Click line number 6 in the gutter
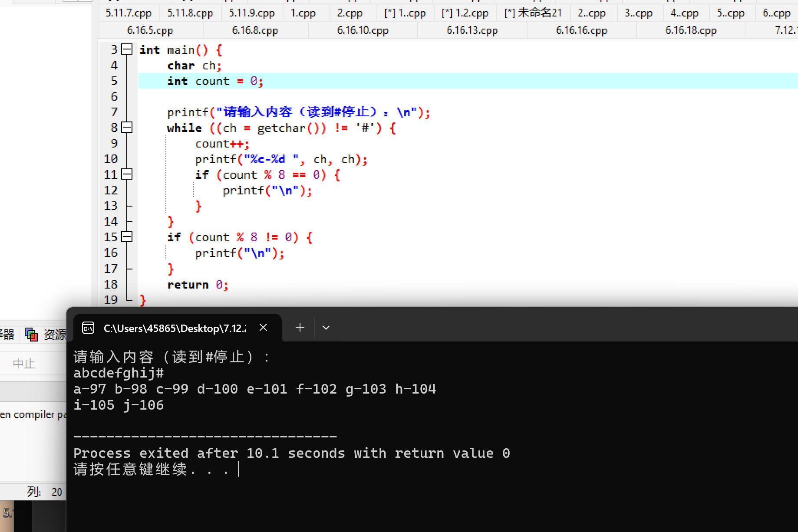The height and width of the screenshot is (532, 798). [114, 96]
